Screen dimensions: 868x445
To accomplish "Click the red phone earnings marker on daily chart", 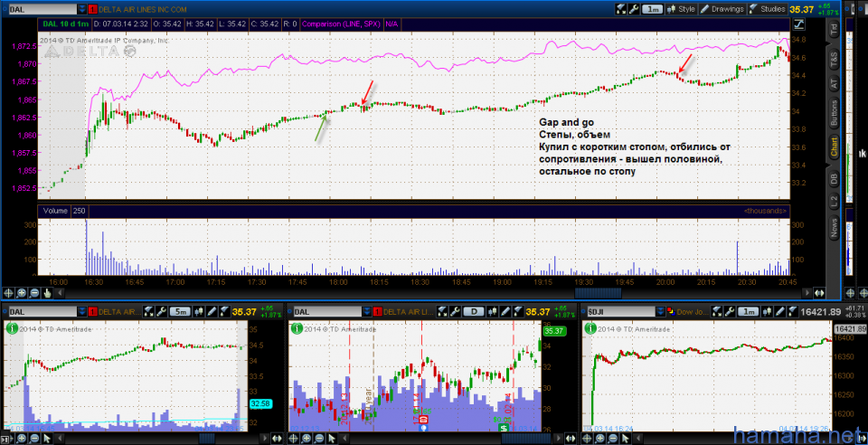I will tap(424, 419).
